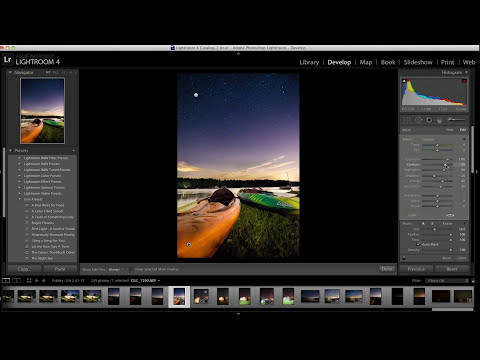Image resolution: width=480 pixels, height=360 pixels.
Task: Click Mask New to create new adjustment
Action: (450, 130)
